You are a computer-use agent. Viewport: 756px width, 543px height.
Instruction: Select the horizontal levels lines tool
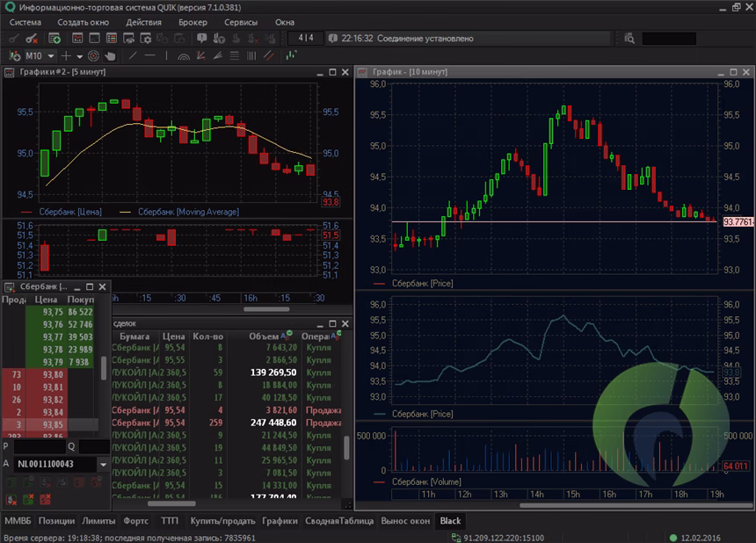(235, 56)
